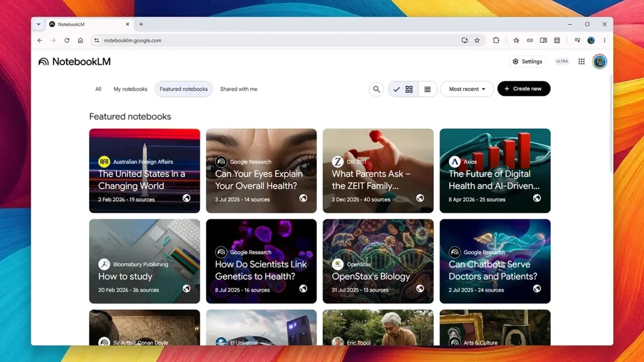Click the link chain toolbar icon

530,40
